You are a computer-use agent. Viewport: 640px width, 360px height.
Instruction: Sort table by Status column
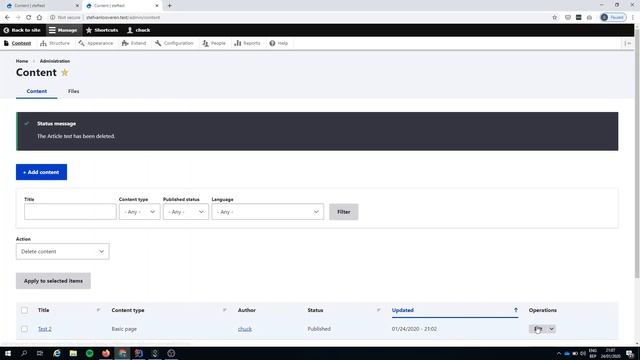[x=315, y=310]
